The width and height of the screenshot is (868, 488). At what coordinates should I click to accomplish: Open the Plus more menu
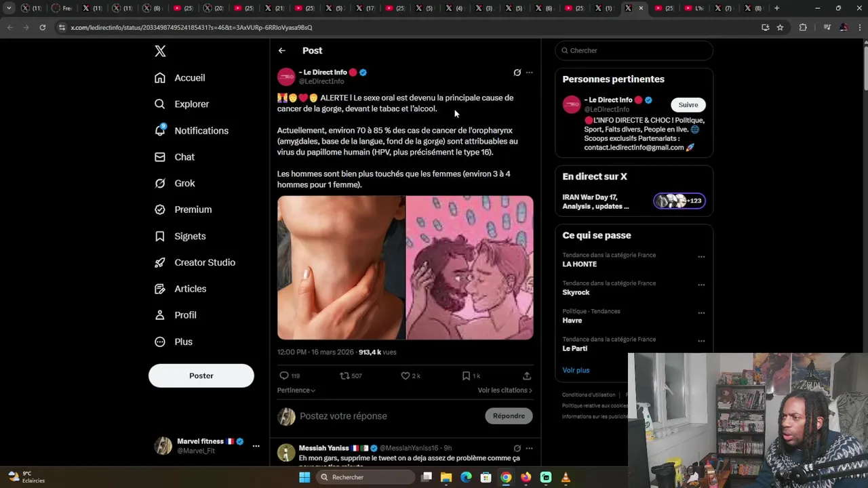[174, 342]
